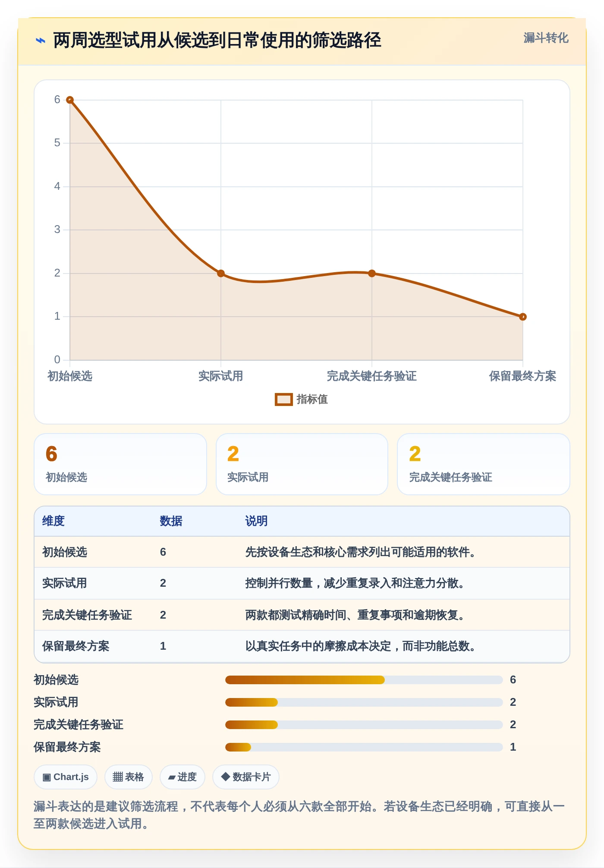Image resolution: width=604 pixels, height=868 pixels.
Task: Click the 漏斗转化 label in the header
Action: [546, 38]
